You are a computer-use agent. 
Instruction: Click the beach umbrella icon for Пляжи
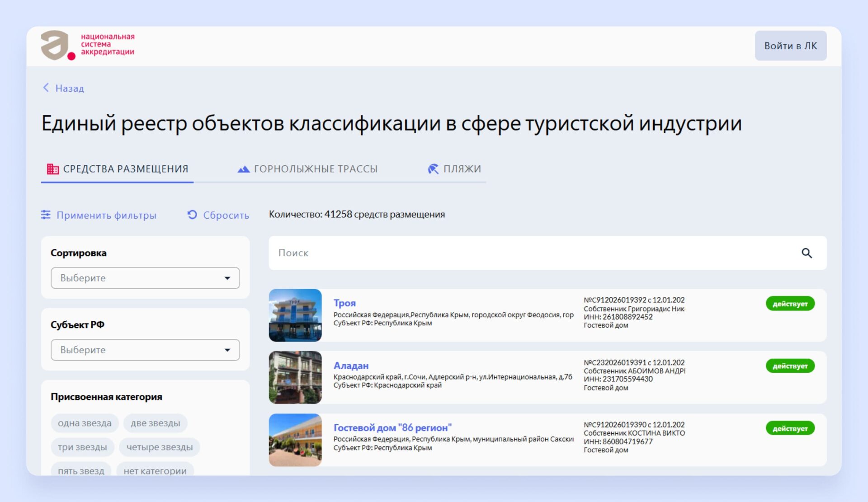pyautogui.click(x=433, y=169)
